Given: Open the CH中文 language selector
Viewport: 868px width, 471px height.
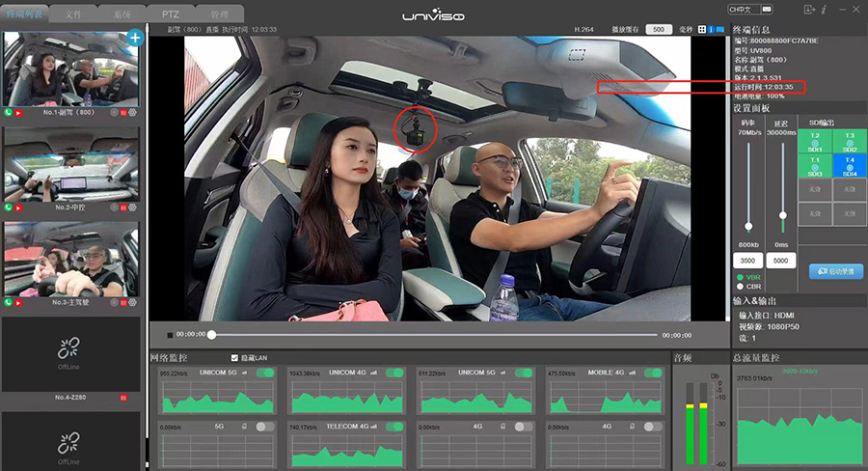Looking at the screenshot, I should (744, 10).
